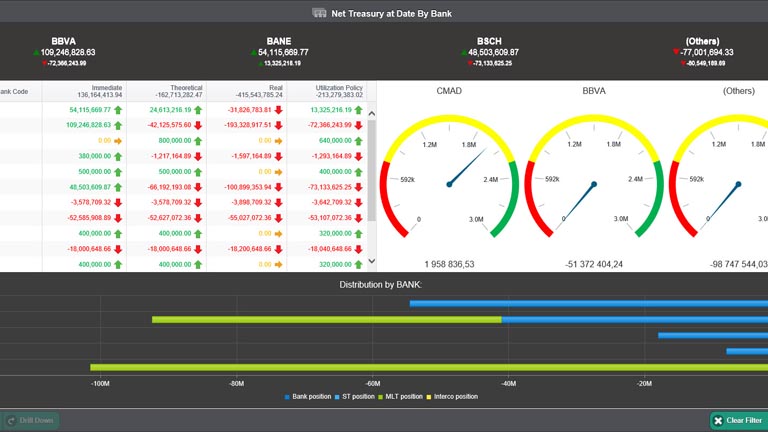This screenshot has width=768, height=432.
Task: Click red down arrow beside -1,597,164.89
Action: pos(278,157)
